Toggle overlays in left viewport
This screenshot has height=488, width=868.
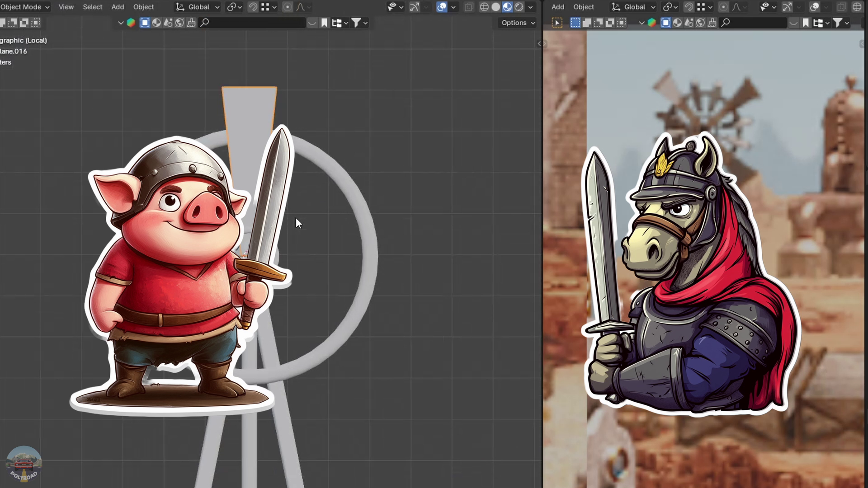pos(442,7)
